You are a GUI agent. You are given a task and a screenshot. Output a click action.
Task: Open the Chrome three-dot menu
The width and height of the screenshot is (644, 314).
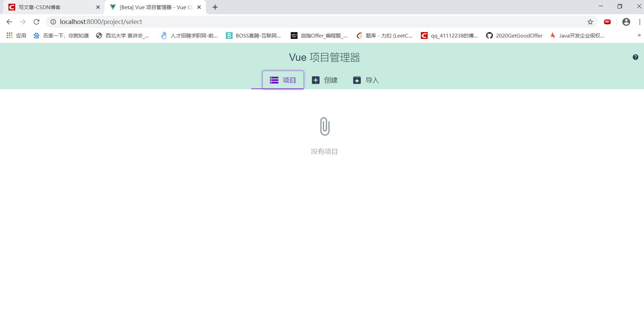point(640,22)
